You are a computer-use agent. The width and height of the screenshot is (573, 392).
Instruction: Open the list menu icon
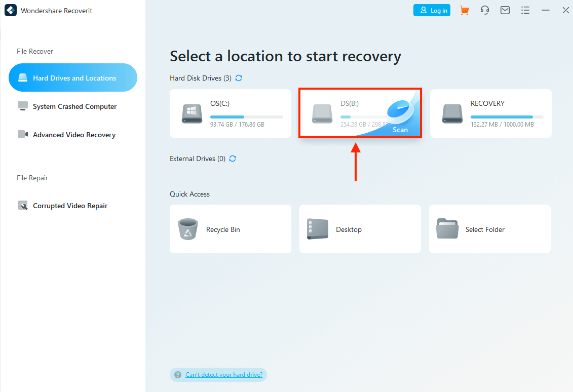click(525, 10)
